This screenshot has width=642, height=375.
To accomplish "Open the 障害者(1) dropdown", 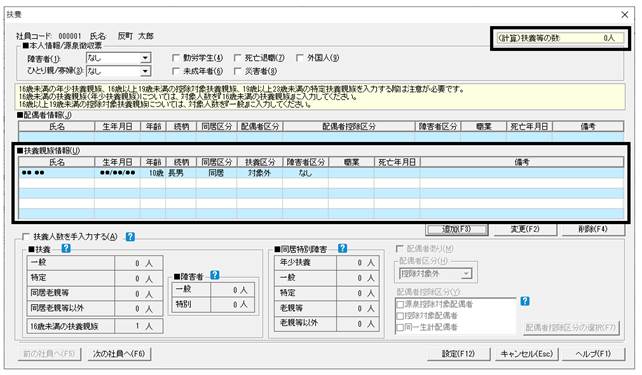I will (x=145, y=58).
